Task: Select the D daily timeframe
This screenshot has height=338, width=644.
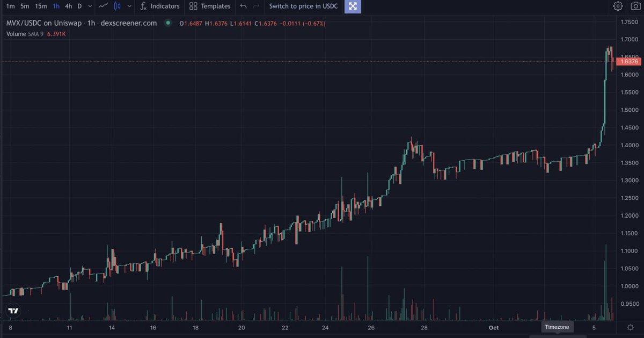Action: 79,6
